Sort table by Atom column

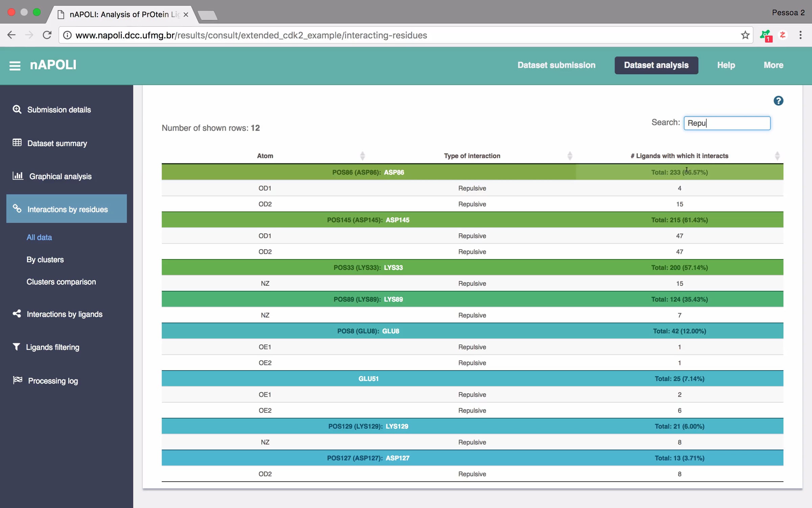[x=362, y=156]
